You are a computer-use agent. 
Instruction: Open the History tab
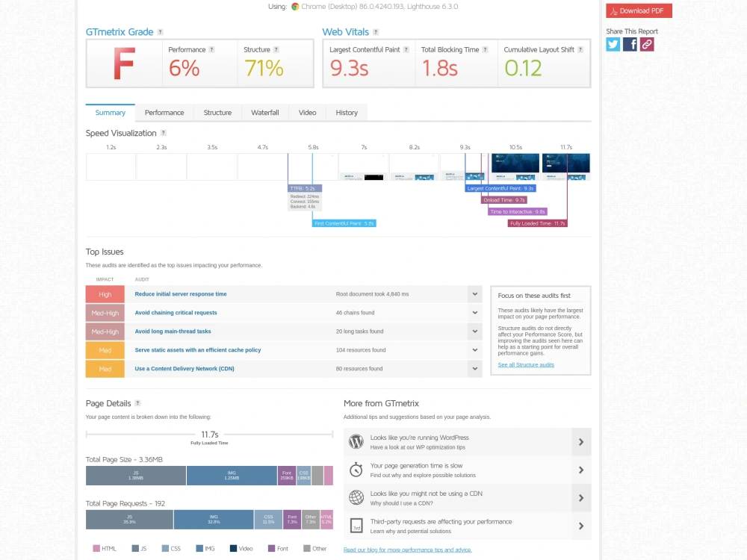[347, 113]
